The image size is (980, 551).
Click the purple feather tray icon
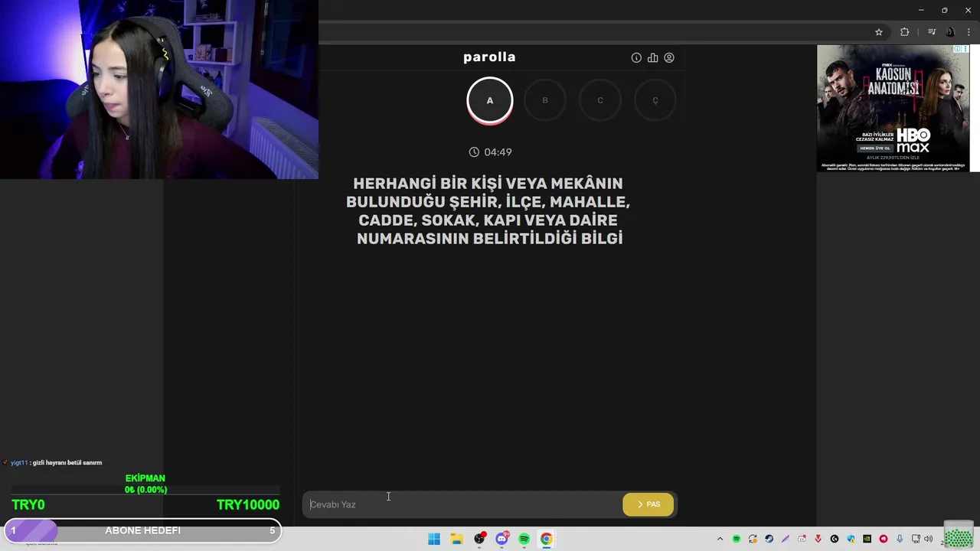(x=786, y=539)
